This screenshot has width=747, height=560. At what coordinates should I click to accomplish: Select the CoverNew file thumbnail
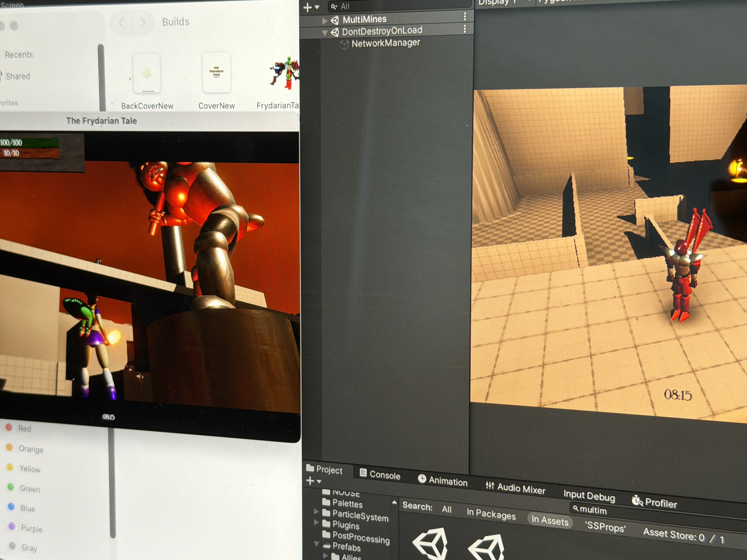(x=216, y=73)
